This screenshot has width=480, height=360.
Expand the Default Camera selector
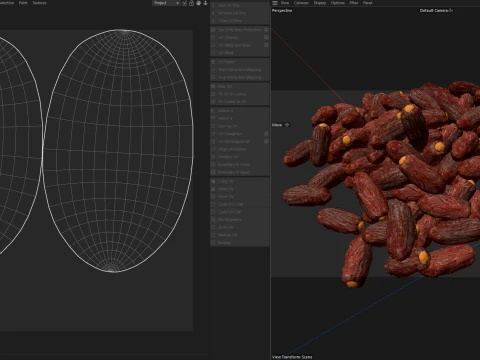(x=436, y=10)
